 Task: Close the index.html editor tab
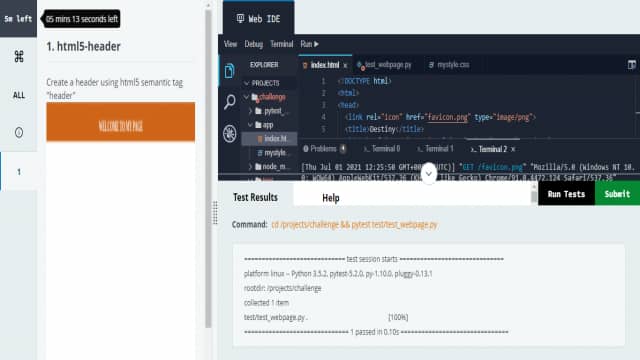(345, 65)
